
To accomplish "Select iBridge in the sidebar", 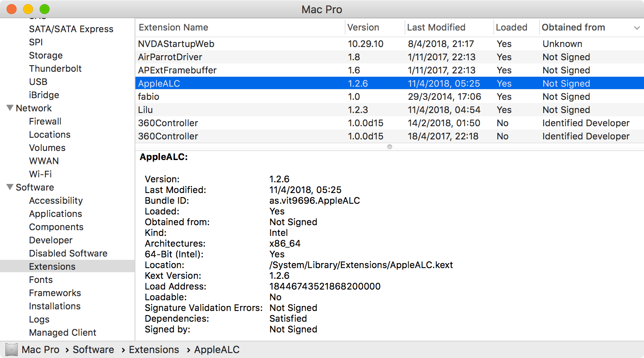I will 44,95.
